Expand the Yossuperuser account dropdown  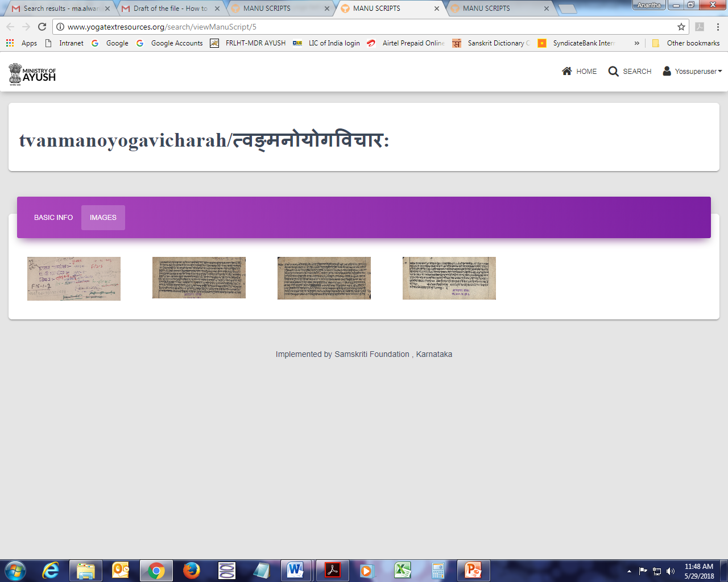pyautogui.click(x=693, y=72)
